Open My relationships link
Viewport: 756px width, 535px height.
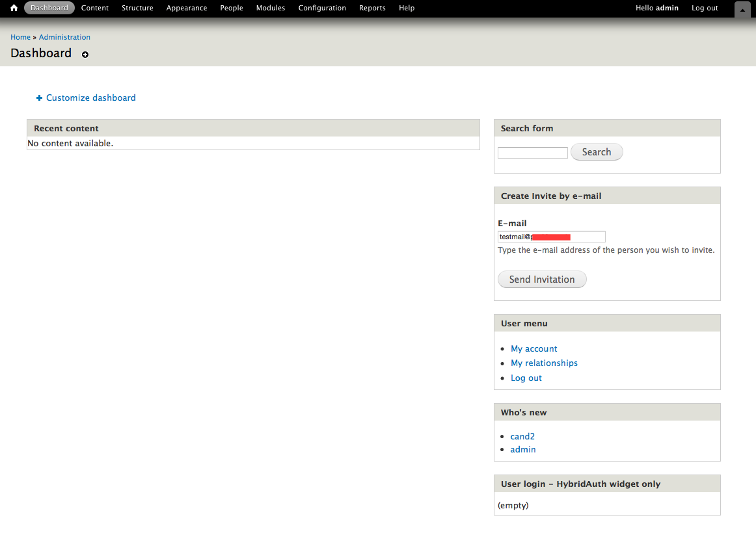tap(545, 363)
